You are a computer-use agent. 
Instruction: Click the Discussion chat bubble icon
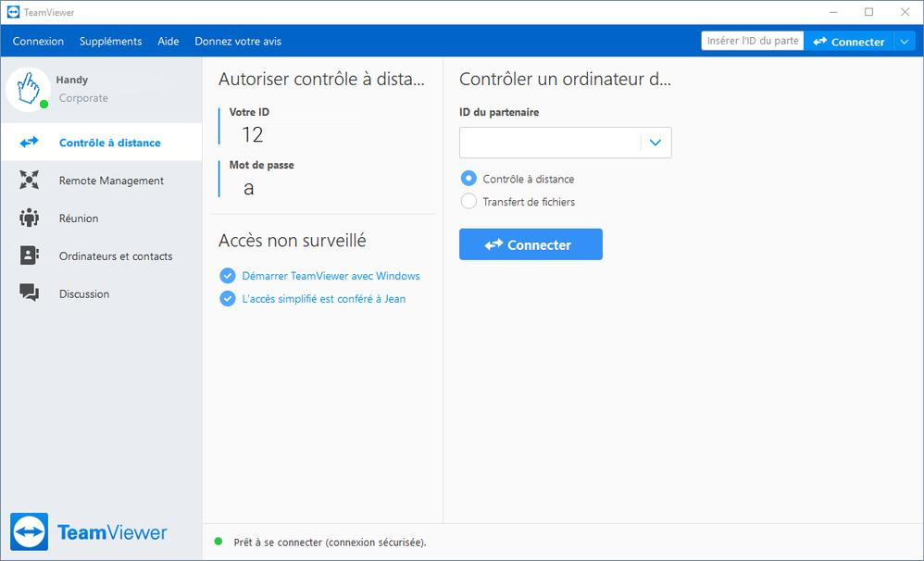[30, 293]
